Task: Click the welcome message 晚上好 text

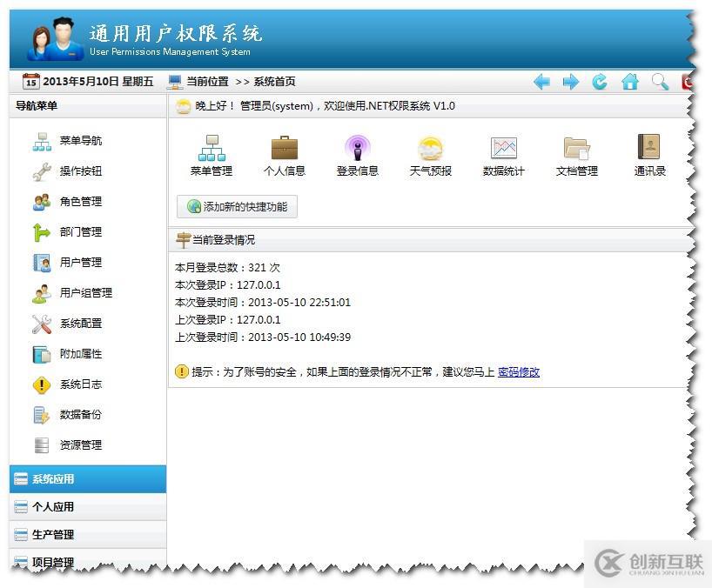Action: pyautogui.click(x=326, y=106)
